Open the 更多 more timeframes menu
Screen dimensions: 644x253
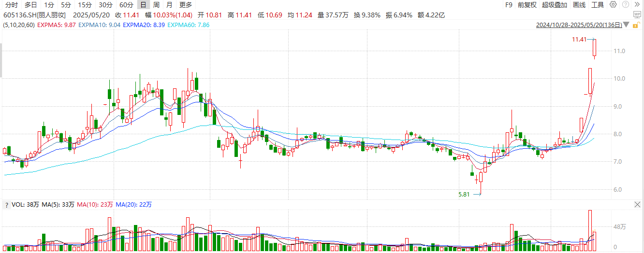(x=185, y=5)
